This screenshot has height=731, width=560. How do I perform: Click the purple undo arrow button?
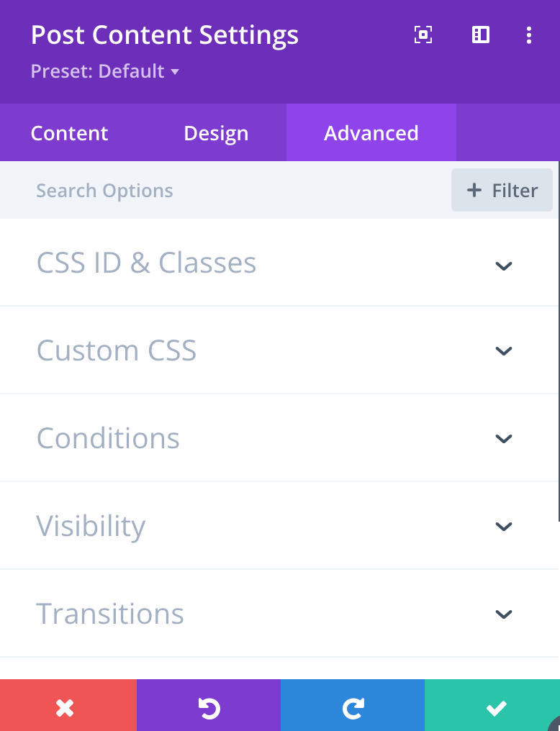tap(209, 709)
